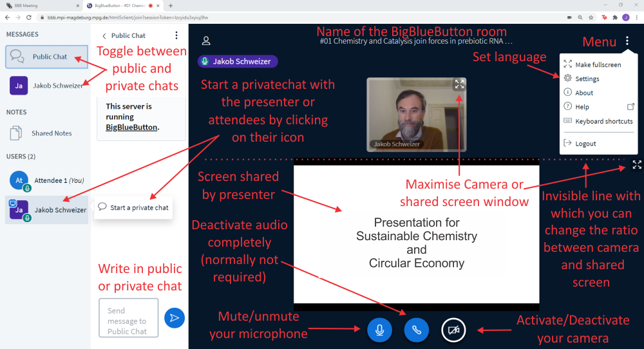Screen dimensions: 644x349
Task: Toggle the user list with the person icon
Action: 206,41
